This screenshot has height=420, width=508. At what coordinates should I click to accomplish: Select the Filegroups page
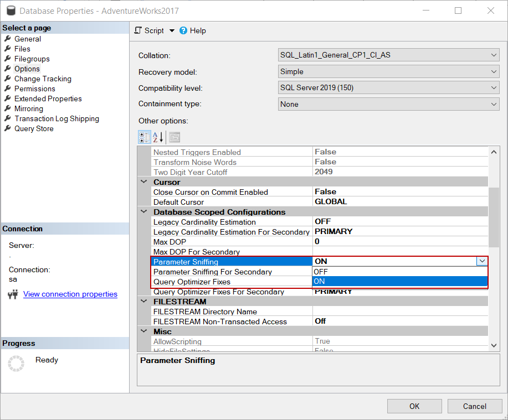(32, 59)
